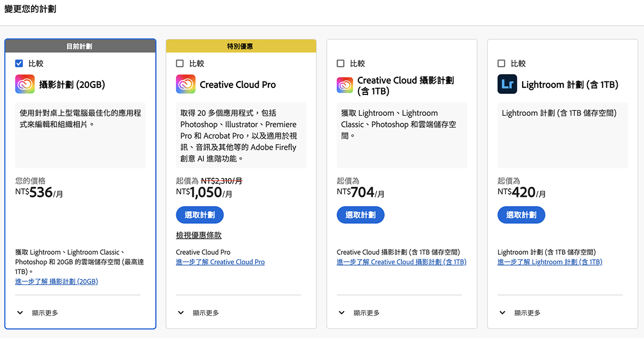644x338 pixels.
Task: Click the Lightroom Lr plan icon
Action: [507, 84]
